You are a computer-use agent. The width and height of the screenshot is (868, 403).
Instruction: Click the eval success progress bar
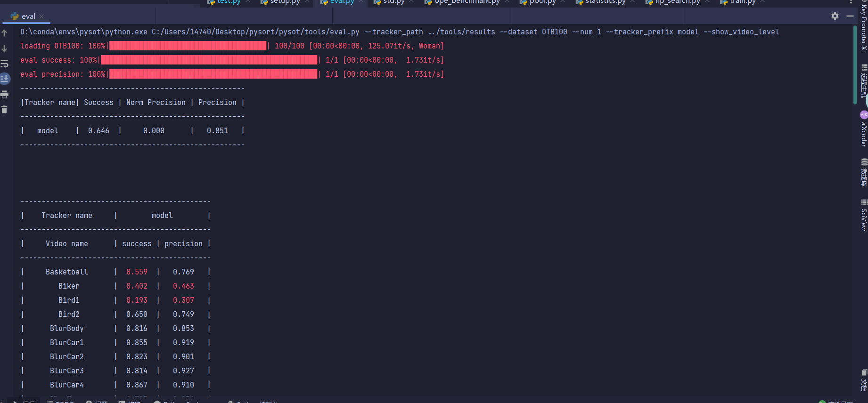click(209, 60)
